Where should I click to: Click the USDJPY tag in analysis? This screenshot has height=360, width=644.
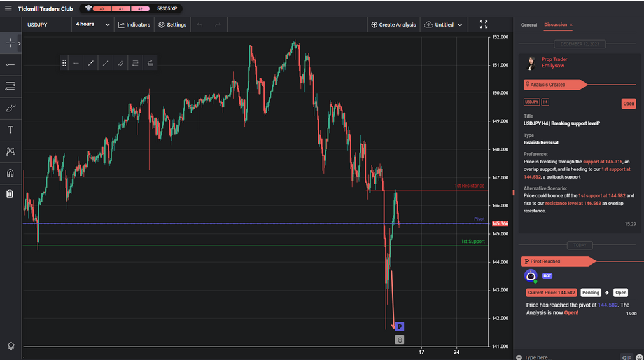[x=531, y=102]
